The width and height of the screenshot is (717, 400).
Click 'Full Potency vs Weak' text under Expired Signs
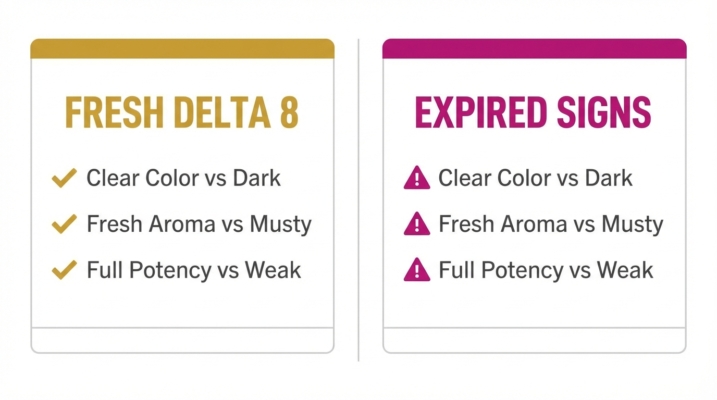(545, 269)
